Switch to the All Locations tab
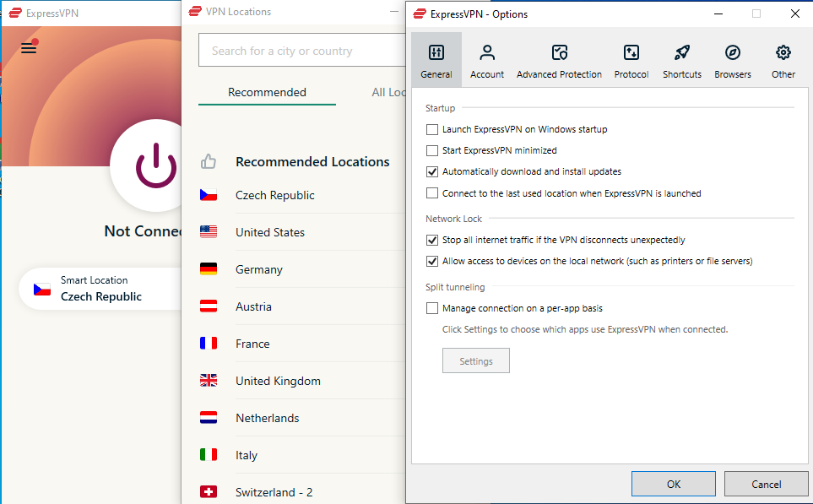This screenshot has height=504, width=813. coord(389,92)
